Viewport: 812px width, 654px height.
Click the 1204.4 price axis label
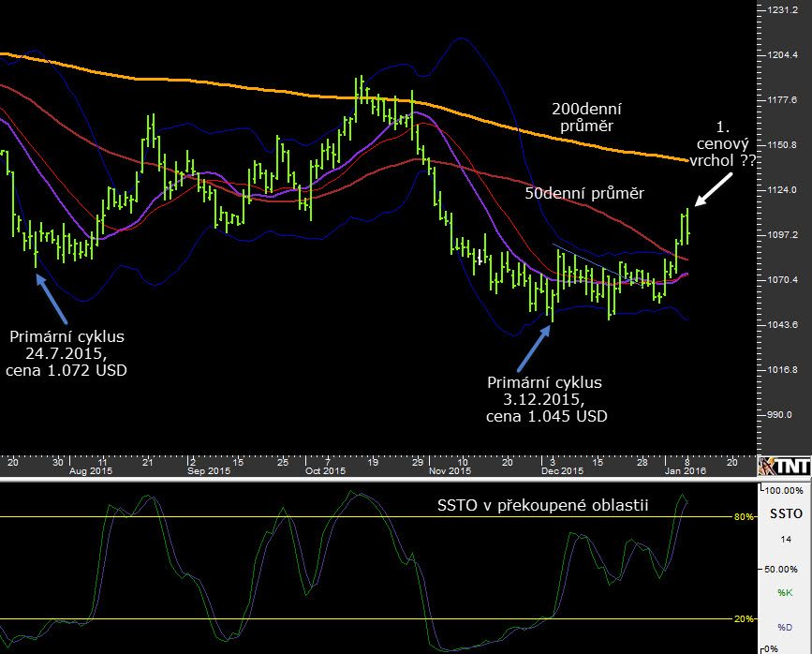coord(783,55)
